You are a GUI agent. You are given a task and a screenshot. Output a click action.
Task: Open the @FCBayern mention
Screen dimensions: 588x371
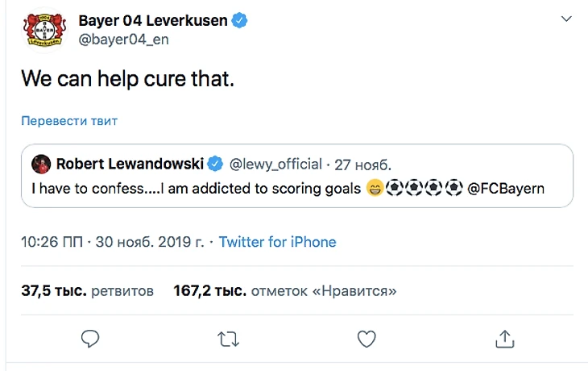pyautogui.click(x=507, y=189)
